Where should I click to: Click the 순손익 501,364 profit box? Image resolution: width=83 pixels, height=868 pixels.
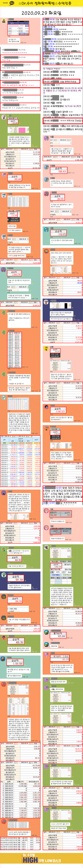(16, 579)
